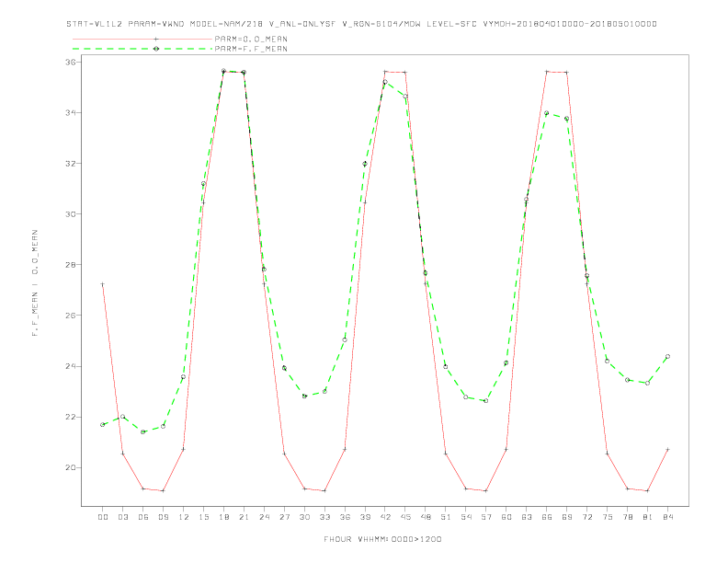728x563 pixels.
Task: Select green F.F_MEAN data point at hour 66
Action: tap(547, 113)
